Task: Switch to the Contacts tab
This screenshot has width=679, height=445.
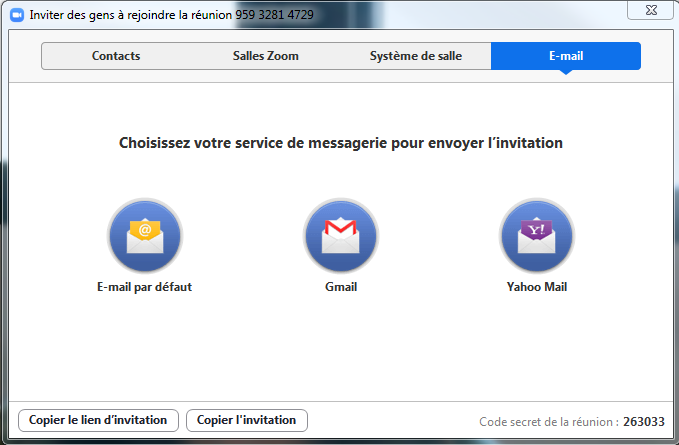Action: pyautogui.click(x=116, y=56)
